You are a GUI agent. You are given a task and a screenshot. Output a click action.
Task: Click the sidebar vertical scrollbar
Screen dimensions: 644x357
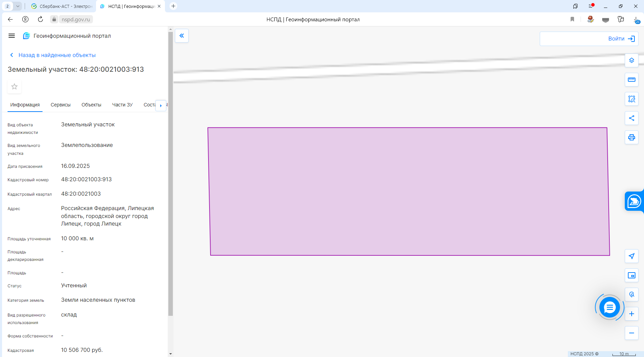170,172
